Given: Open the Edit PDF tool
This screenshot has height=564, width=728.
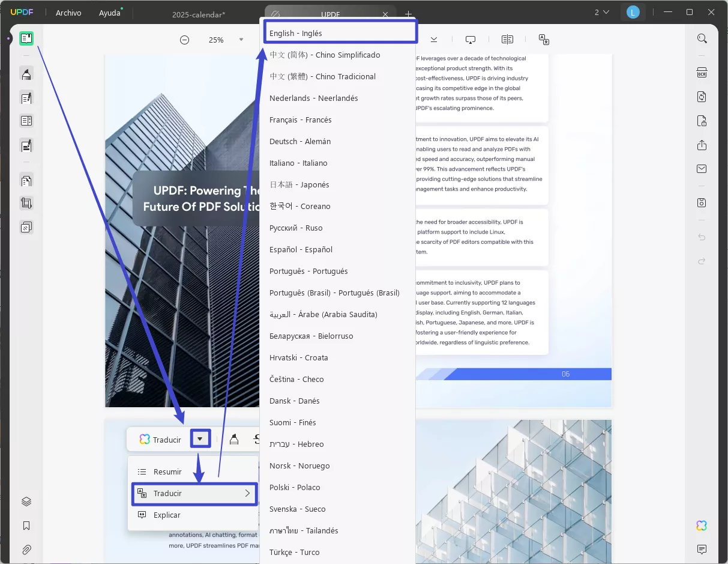Looking at the screenshot, I should [x=26, y=98].
